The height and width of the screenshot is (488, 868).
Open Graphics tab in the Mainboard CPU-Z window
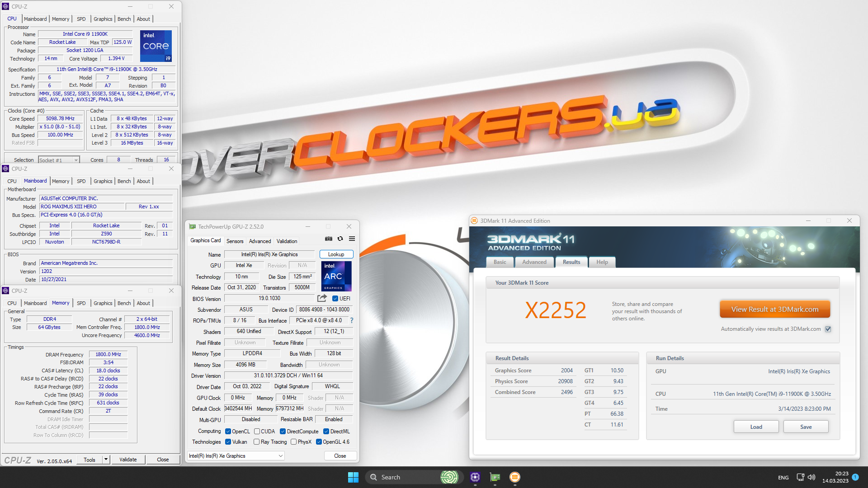103,181
